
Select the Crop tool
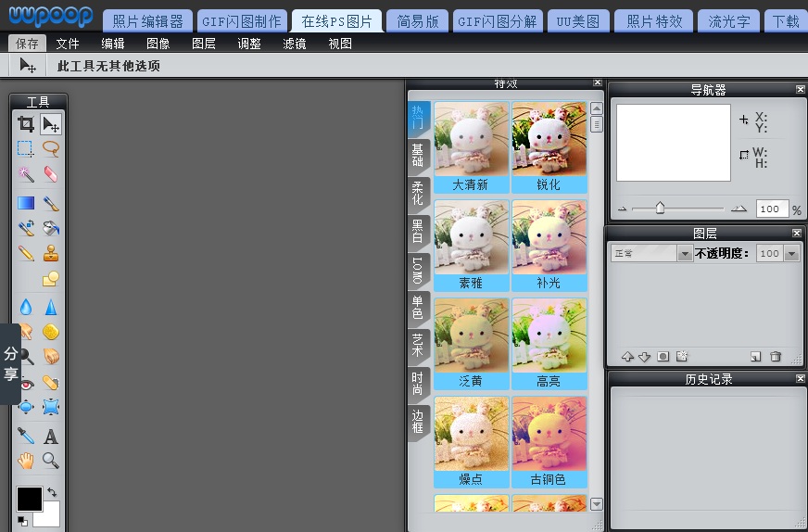coord(26,124)
